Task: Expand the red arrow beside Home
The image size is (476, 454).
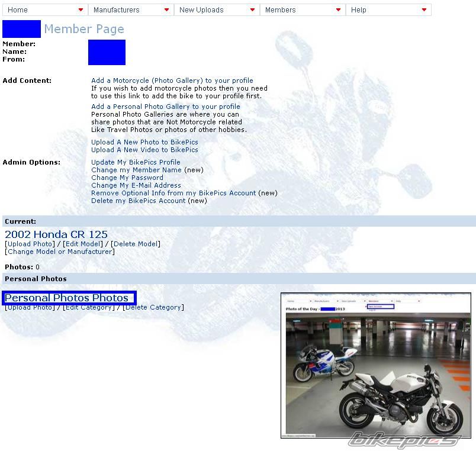Action: [81, 9]
